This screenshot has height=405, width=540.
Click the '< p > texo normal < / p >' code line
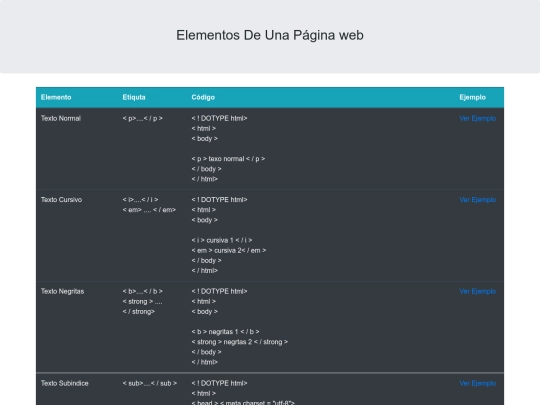tap(228, 159)
